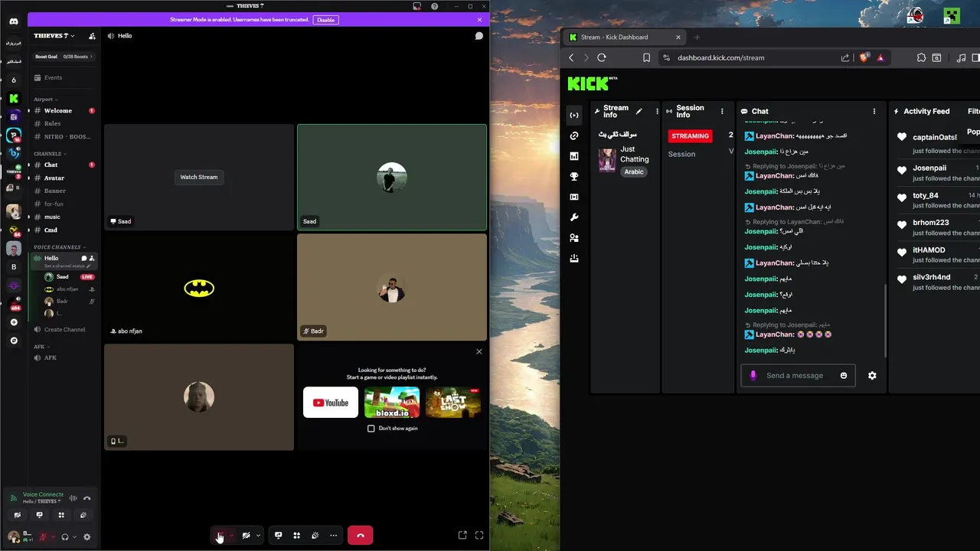This screenshot has height=551, width=980.
Task: Invite members icon next to THIEVES header
Action: [92, 36]
